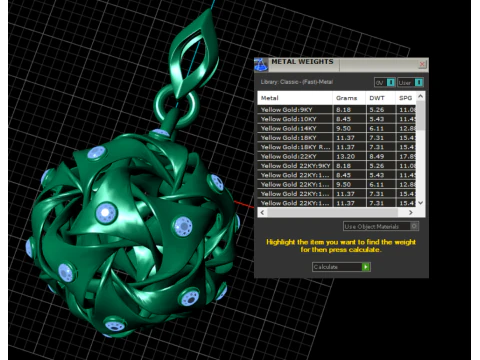This screenshot has width=480, height=360.
Task: Click the leaf-shaped bail of the pendant
Action: (193, 53)
